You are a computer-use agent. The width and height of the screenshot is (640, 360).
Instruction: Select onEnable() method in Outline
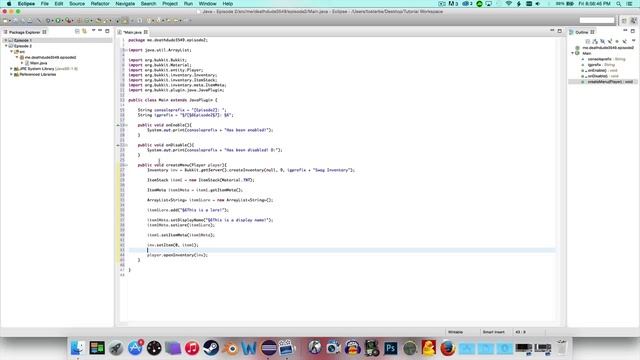pyautogui.click(x=602, y=71)
